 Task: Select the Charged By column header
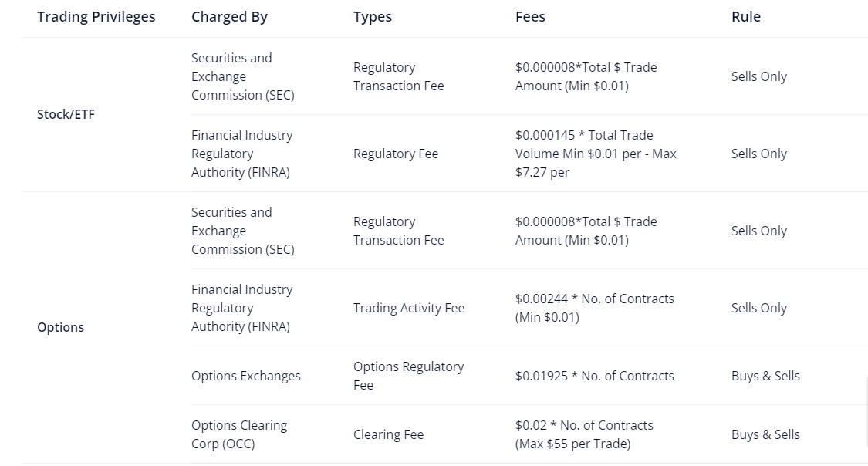[x=229, y=17]
